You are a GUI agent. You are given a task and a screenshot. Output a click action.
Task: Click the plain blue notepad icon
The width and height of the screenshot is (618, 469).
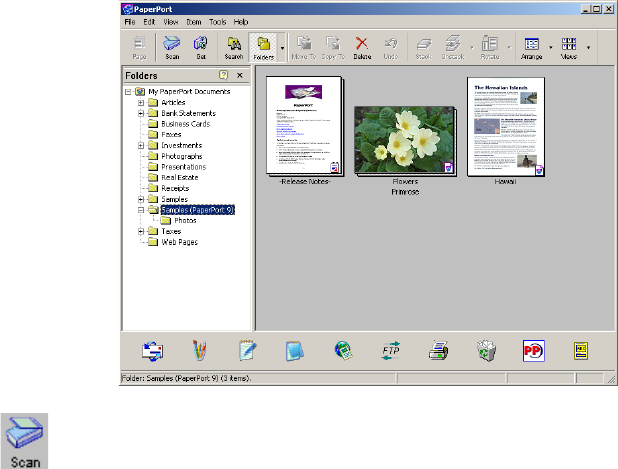(x=295, y=351)
